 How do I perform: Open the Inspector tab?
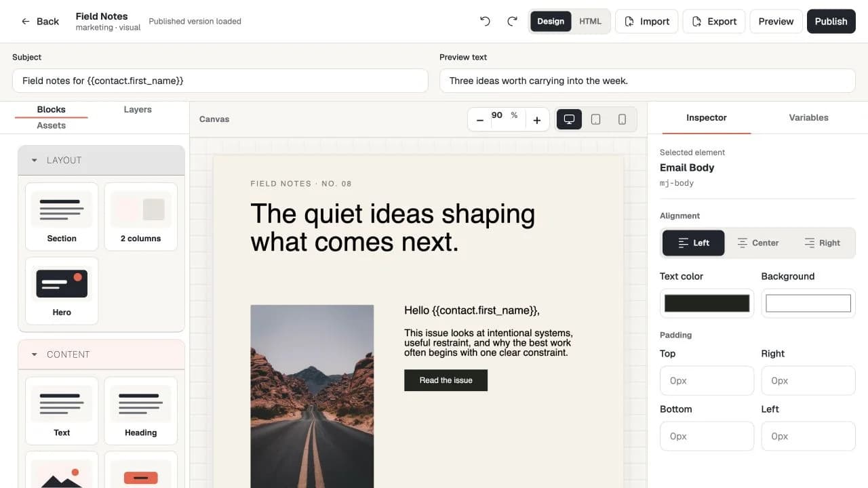coord(707,118)
